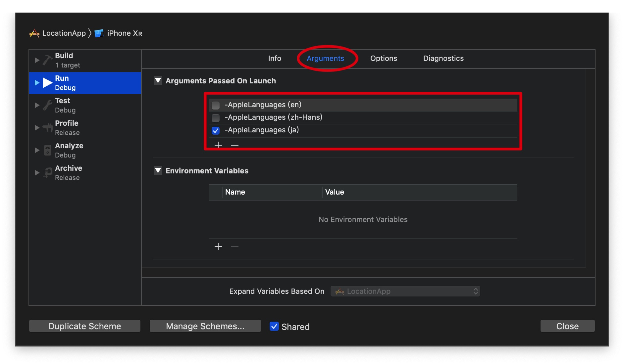The image size is (624, 364).
Task: Toggle the Shared scheme checkbox
Action: point(274,326)
